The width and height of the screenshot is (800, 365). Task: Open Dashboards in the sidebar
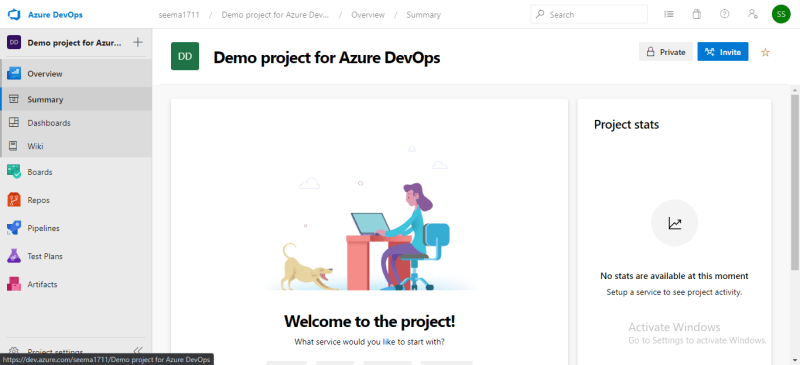coord(76,123)
